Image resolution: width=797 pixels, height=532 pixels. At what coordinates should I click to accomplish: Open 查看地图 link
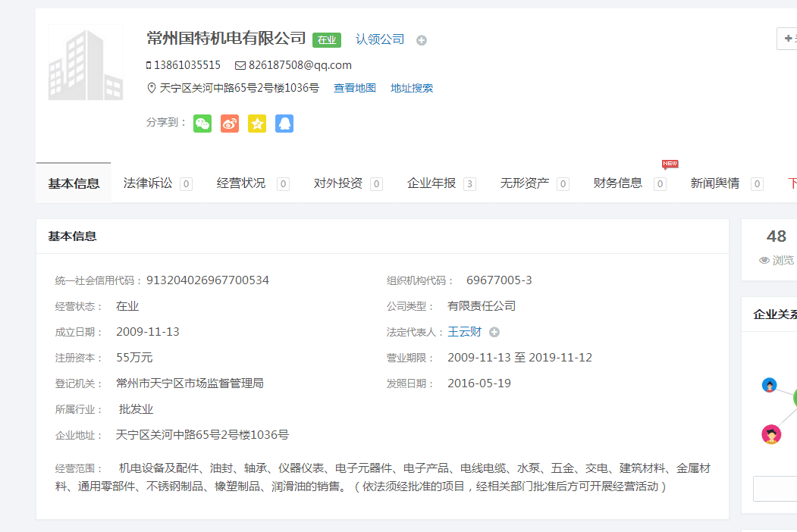click(x=355, y=88)
